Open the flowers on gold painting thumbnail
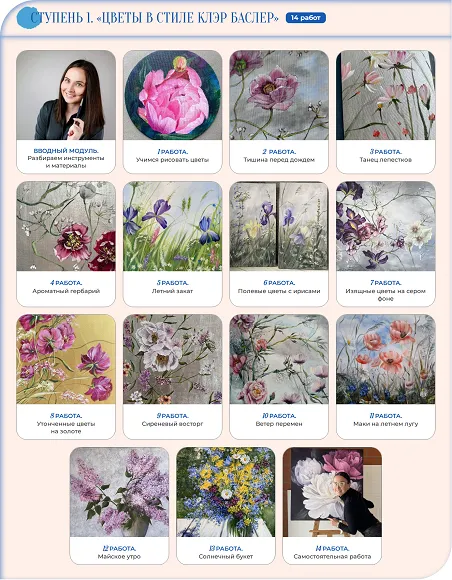Image resolution: width=452 pixels, height=580 pixels. tap(66, 359)
